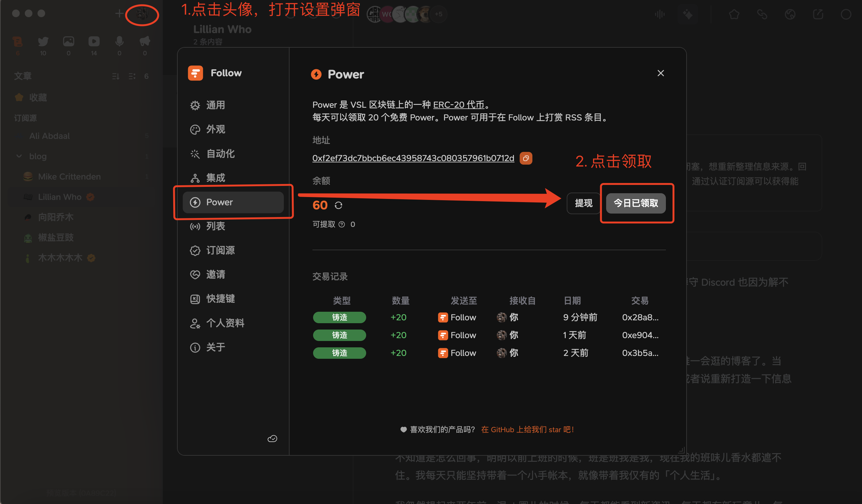This screenshot has height=504, width=862.
Task: Click the AI sparkle icon in top toolbar
Action: tap(688, 14)
